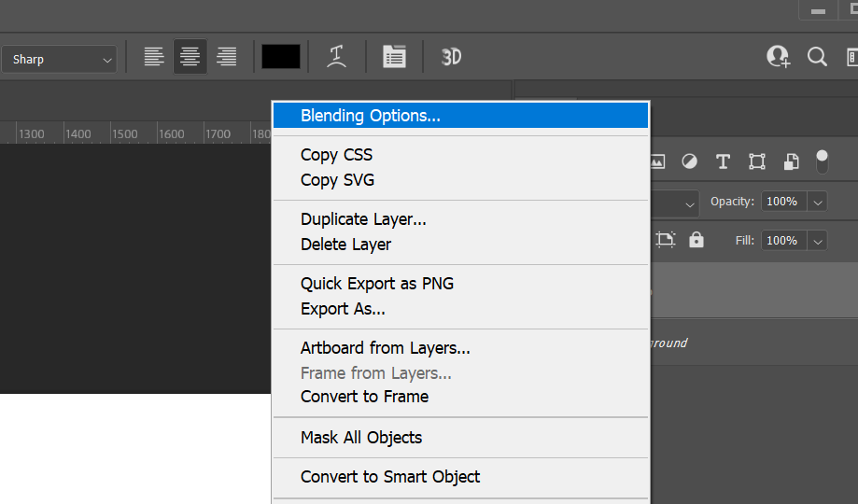Expand the Opacity percentage dropdown arrow

[818, 202]
